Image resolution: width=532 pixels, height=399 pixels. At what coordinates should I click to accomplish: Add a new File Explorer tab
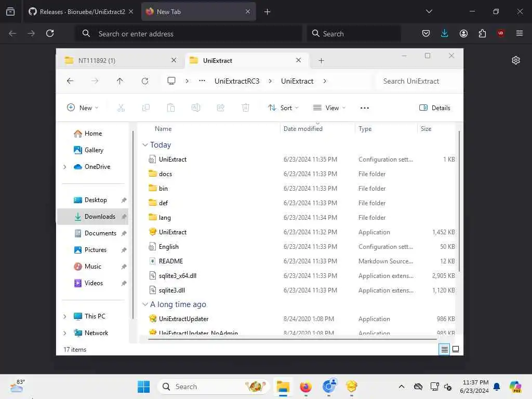pyautogui.click(x=321, y=61)
